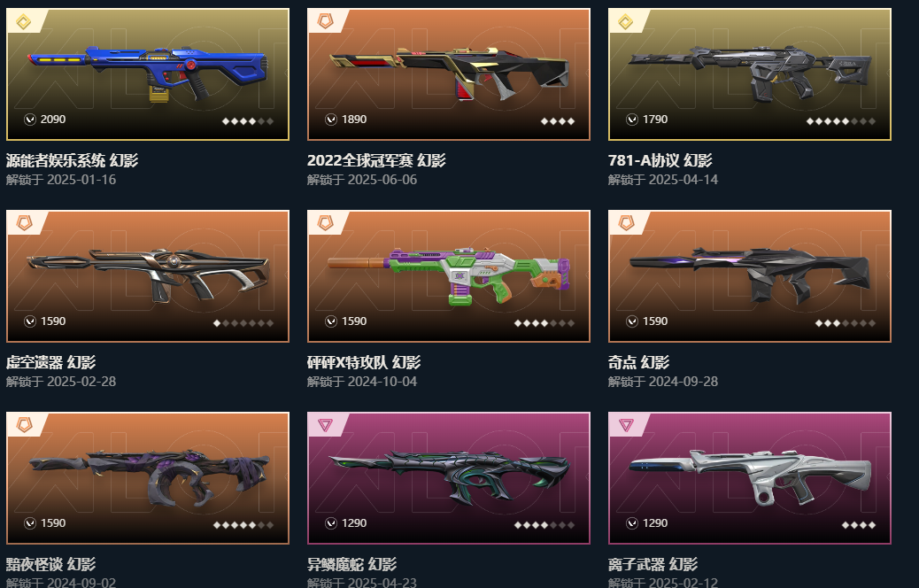Click the tier badge icon on 虚空遗器 card
Image resolution: width=919 pixels, height=588 pixels.
[24, 223]
